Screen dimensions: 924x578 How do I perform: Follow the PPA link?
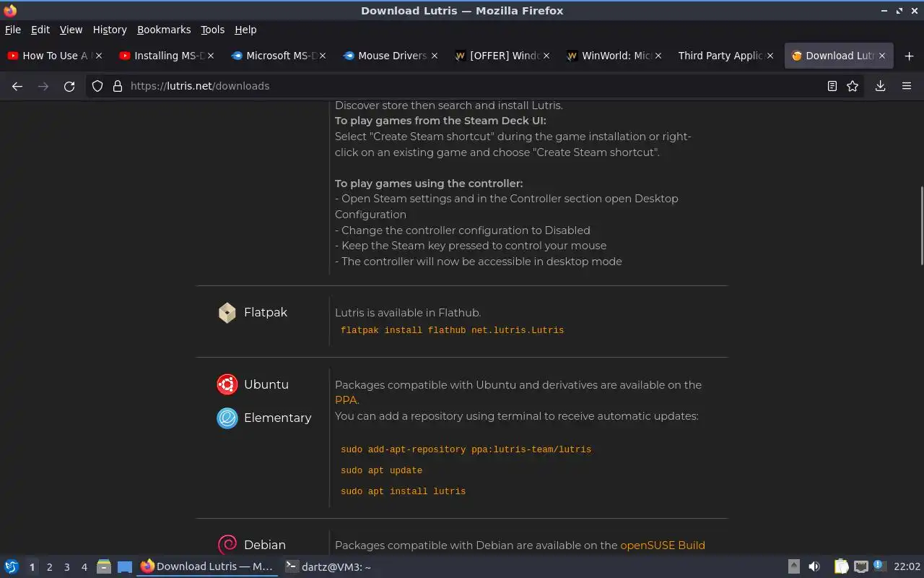346,400
